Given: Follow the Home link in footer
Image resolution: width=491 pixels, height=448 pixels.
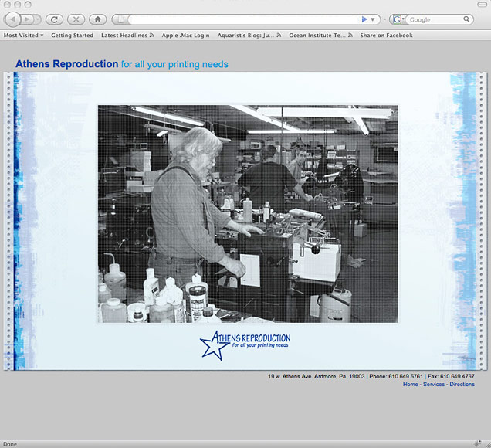Looking at the screenshot, I should (x=410, y=384).
